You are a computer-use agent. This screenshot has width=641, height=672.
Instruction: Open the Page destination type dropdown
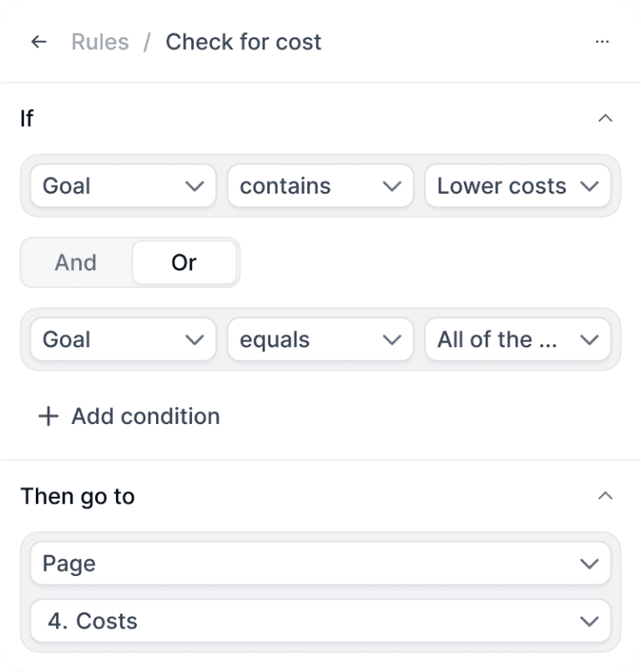point(320,563)
